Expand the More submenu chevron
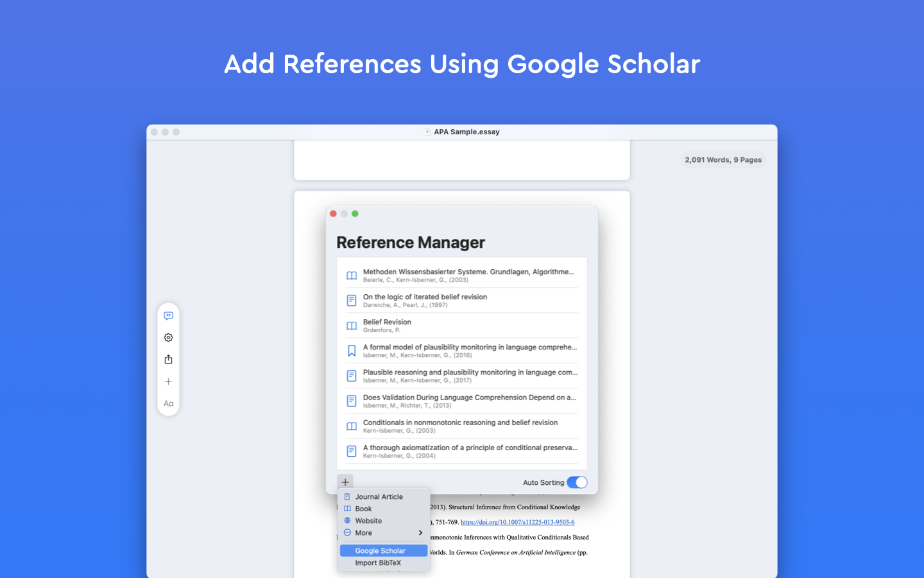 [420, 533]
